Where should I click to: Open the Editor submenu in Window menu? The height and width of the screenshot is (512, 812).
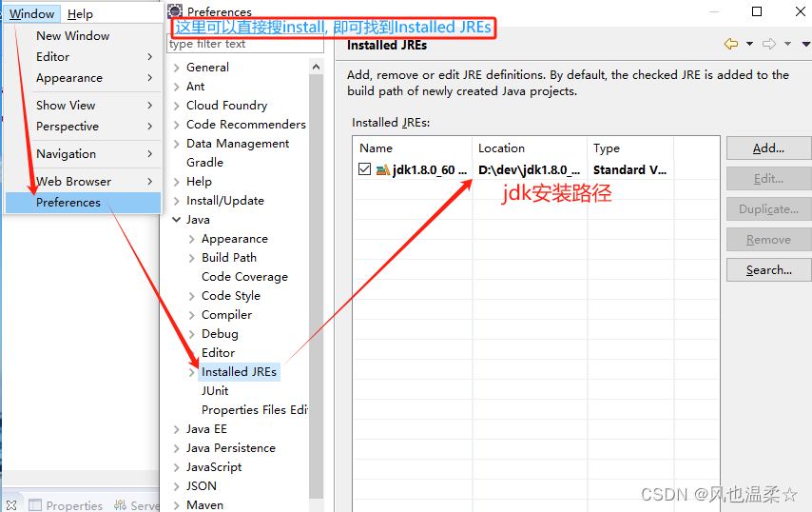click(x=84, y=57)
